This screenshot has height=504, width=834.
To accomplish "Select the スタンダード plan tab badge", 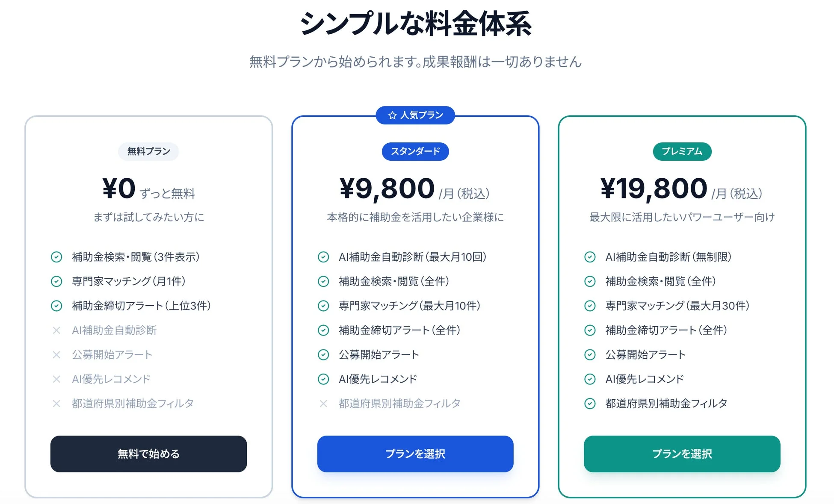I will pos(415,151).
